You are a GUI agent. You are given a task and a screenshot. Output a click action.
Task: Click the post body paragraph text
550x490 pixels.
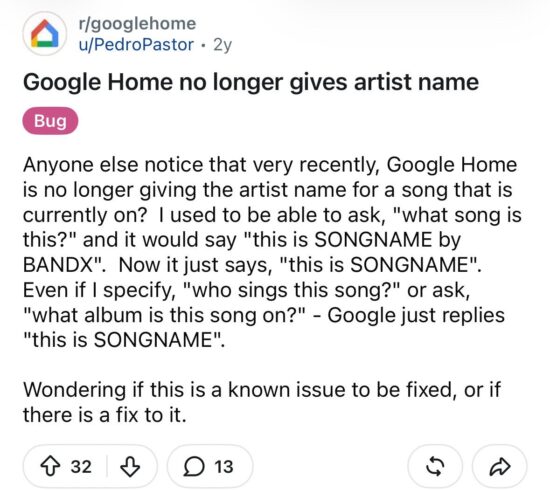pos(272,252)
